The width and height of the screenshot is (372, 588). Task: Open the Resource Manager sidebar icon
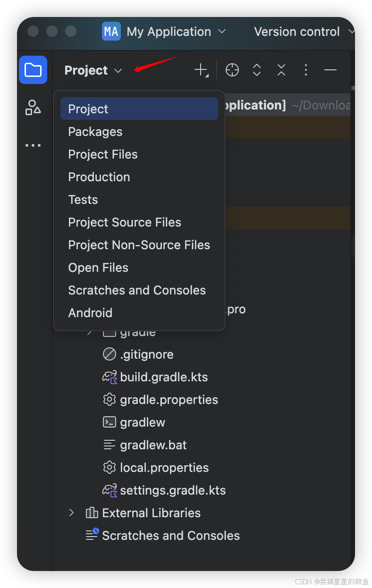coord(33,107)
